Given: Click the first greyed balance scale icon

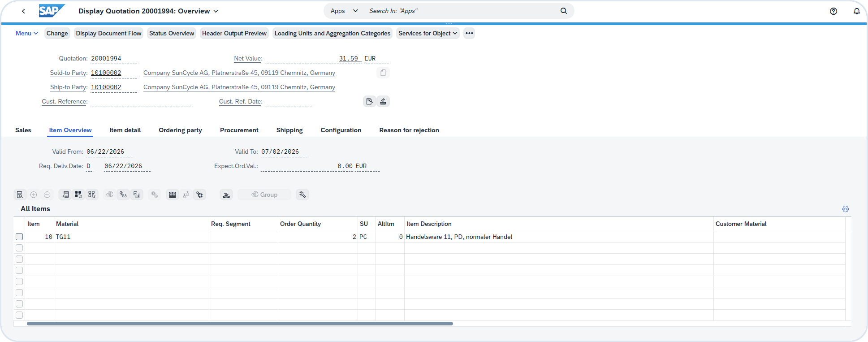Looking at the screenshot, I should click(x=110, y=195).
